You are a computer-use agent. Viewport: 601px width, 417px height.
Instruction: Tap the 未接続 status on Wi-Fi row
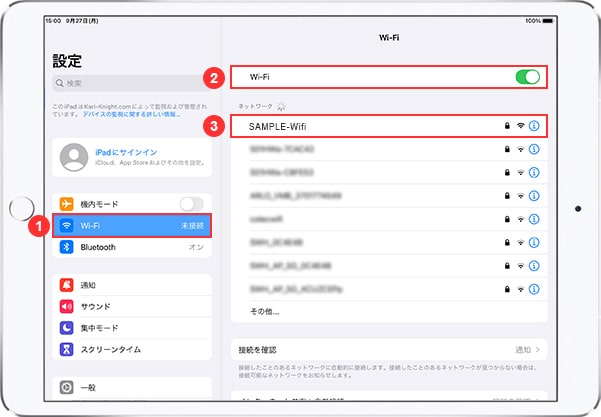click(192, 226)
